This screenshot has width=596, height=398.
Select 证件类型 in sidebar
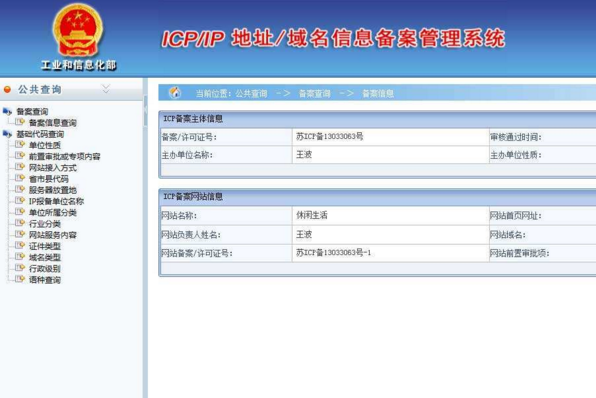coord(45,246)
